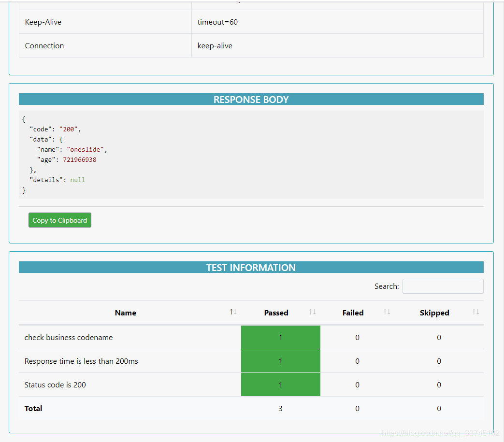Click total passed value 3
Viewport: 504px width, 442px height.
pos(281,408)
